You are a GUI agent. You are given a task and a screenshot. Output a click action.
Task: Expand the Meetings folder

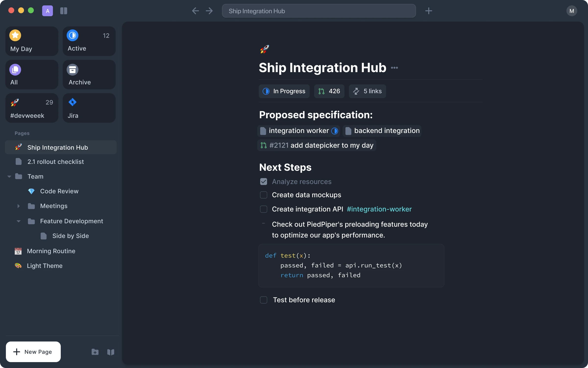click(x=18, y=206)
